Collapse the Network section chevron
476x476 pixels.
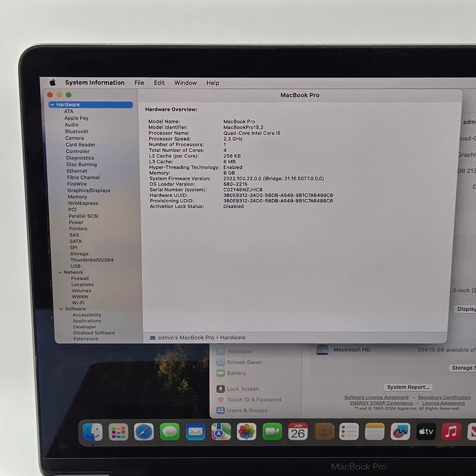coord(60,272)
